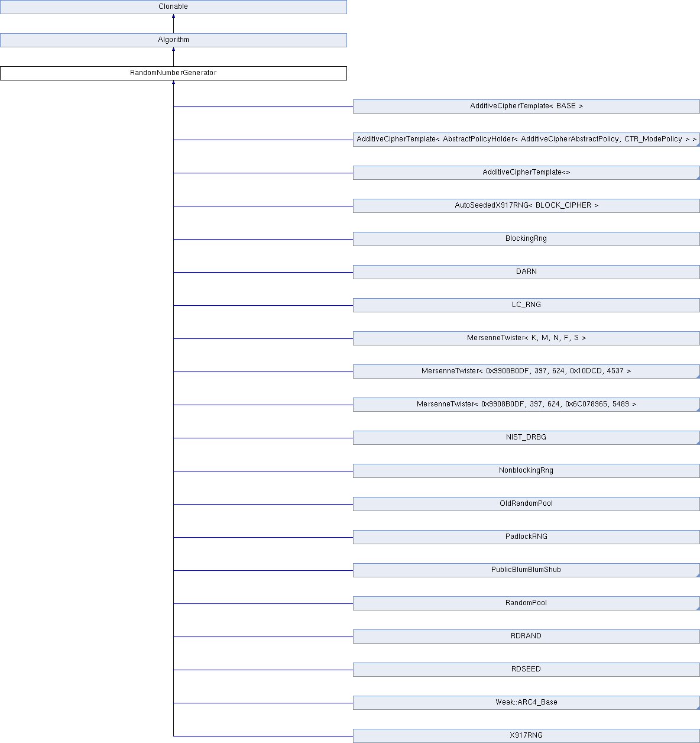Open the Weak::ARC4_Base class
Screen dimensions: 700x743
526,702
